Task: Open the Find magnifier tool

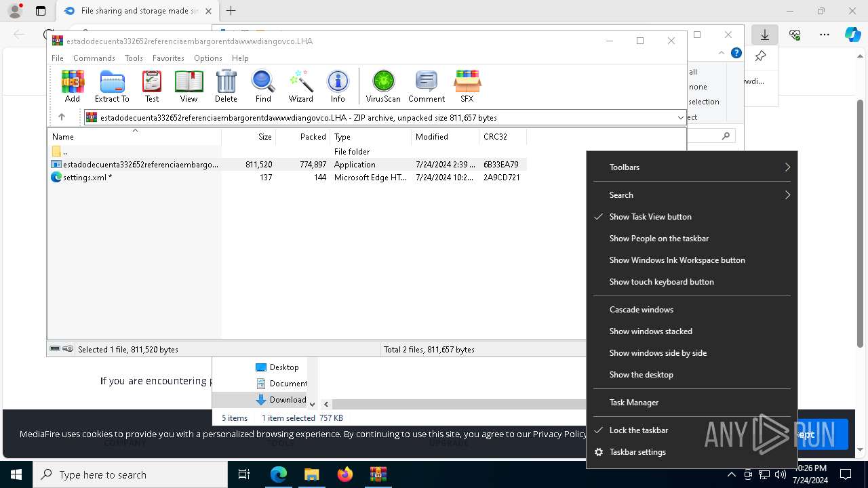Action: click(263, 86)
